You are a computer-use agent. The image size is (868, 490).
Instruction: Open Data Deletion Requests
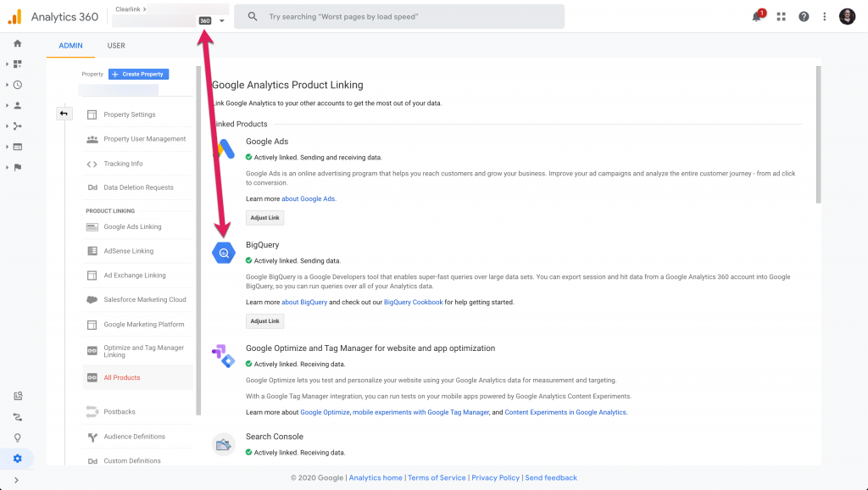[x=138, y=187]
